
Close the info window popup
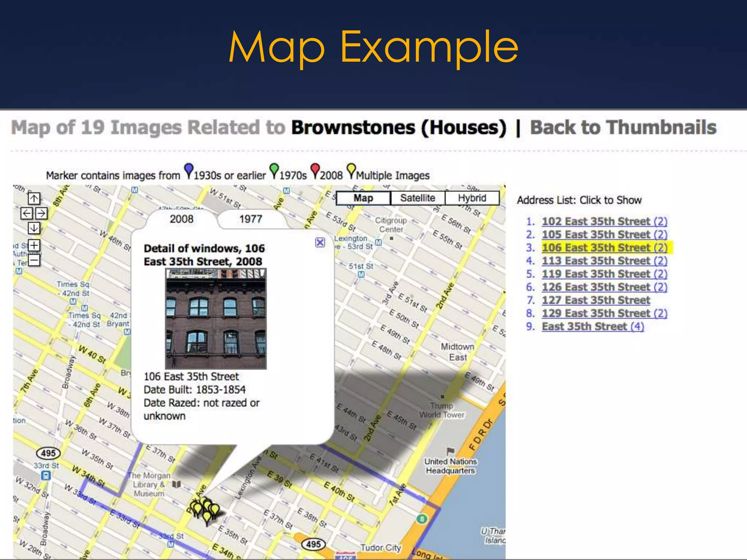pos(320,242)
